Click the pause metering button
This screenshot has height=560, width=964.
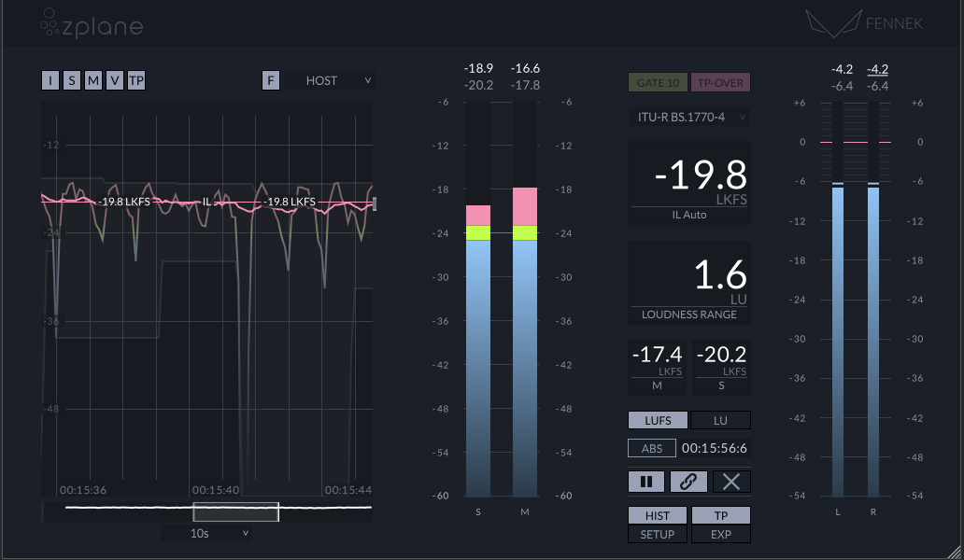(646, 482)
